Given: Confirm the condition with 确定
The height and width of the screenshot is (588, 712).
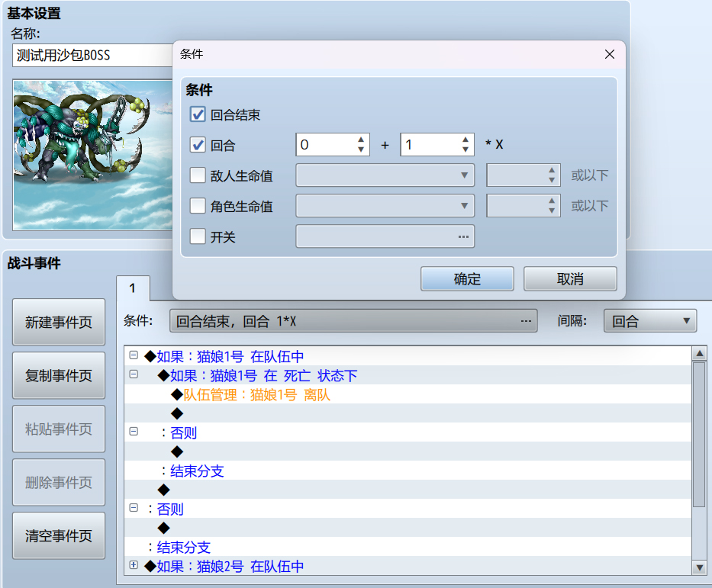Looking at the screenshot, I should [x=467, y=278].
